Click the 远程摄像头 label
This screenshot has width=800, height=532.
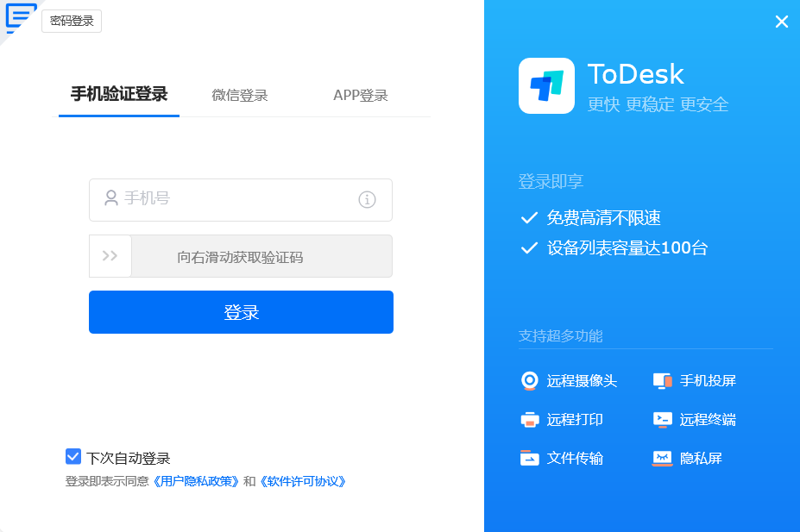(x=582, y=380)
